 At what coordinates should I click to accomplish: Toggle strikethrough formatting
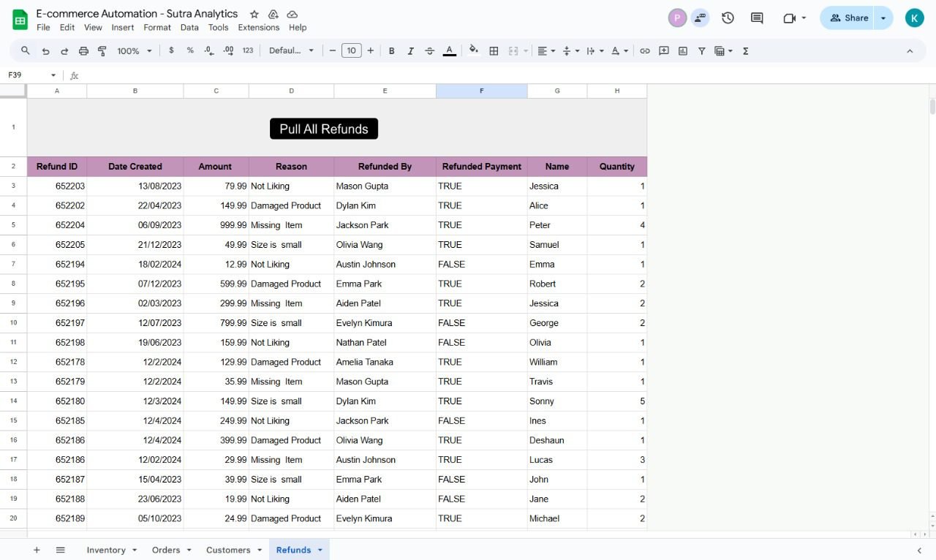click(x=429, y=51)
